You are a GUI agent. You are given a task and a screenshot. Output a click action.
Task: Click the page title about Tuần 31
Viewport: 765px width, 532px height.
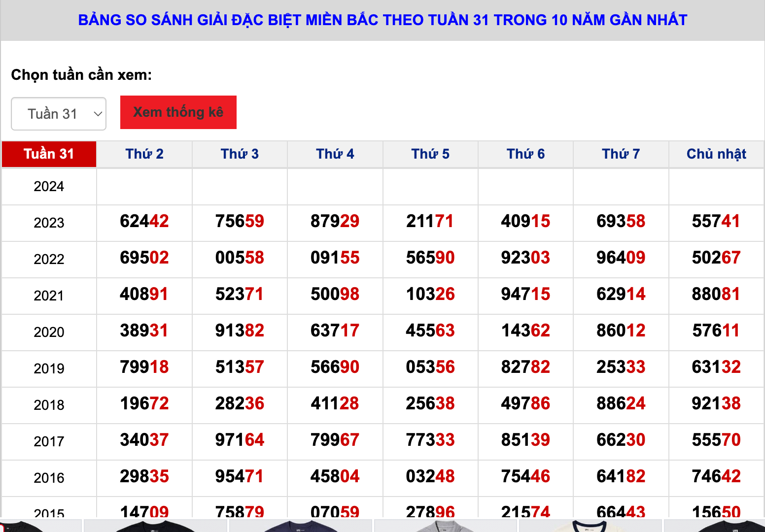(382, 20)
